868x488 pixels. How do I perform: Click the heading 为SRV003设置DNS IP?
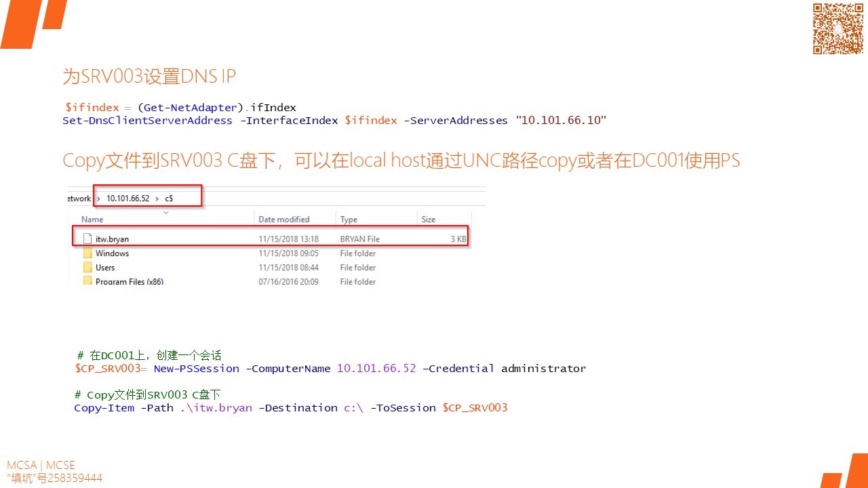click(x=149, y=76)
